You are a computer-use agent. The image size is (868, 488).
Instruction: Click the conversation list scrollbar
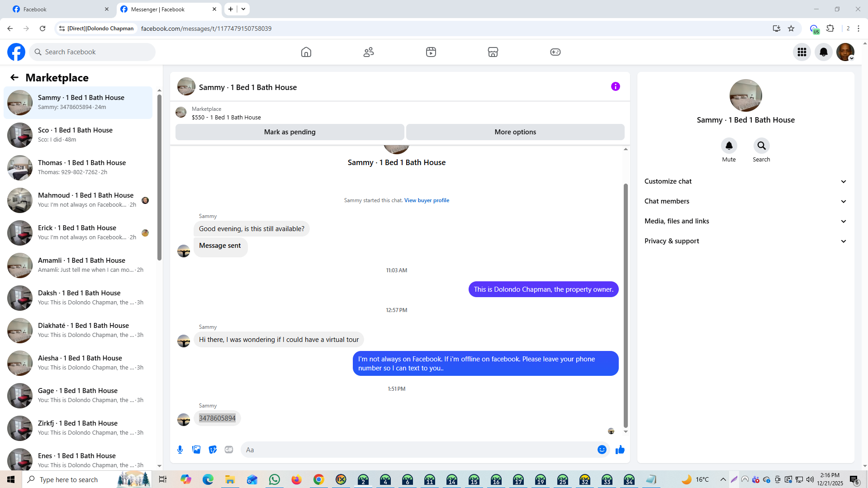[x=159, y=178]
